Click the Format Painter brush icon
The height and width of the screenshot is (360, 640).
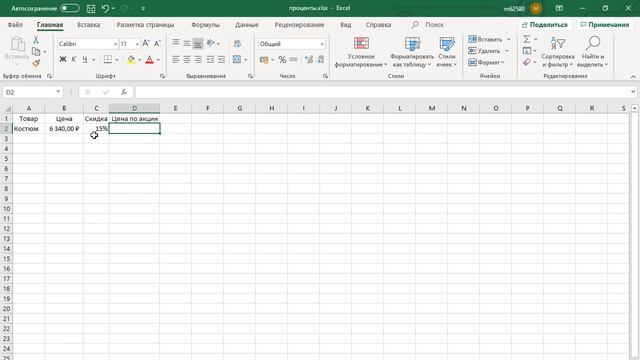36,63
